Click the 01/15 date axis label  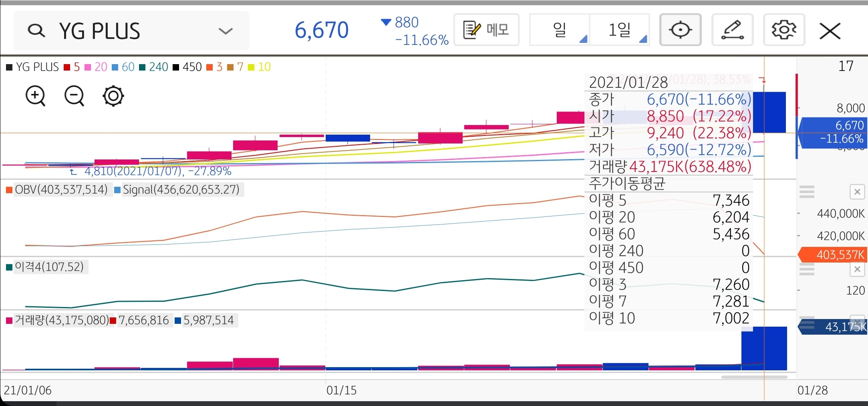pyautogui.click(x=341, y=390)
